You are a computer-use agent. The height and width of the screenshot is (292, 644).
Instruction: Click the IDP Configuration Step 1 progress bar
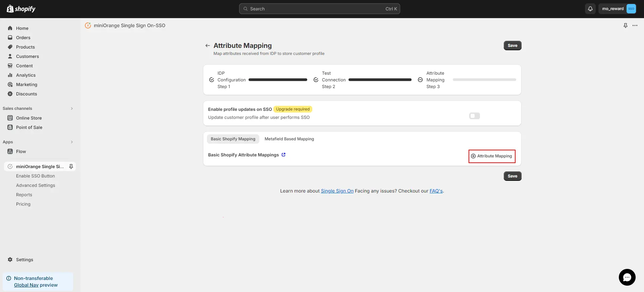tap(278, 80)
